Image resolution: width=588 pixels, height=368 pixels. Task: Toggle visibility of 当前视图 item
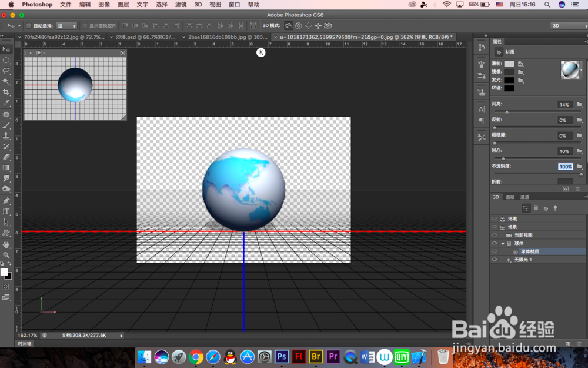tap(495, 235)
